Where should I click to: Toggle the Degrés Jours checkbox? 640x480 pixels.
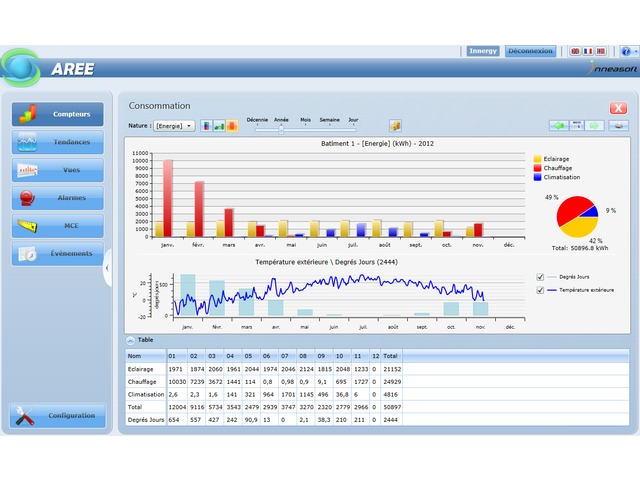click(x=541, y=277)
